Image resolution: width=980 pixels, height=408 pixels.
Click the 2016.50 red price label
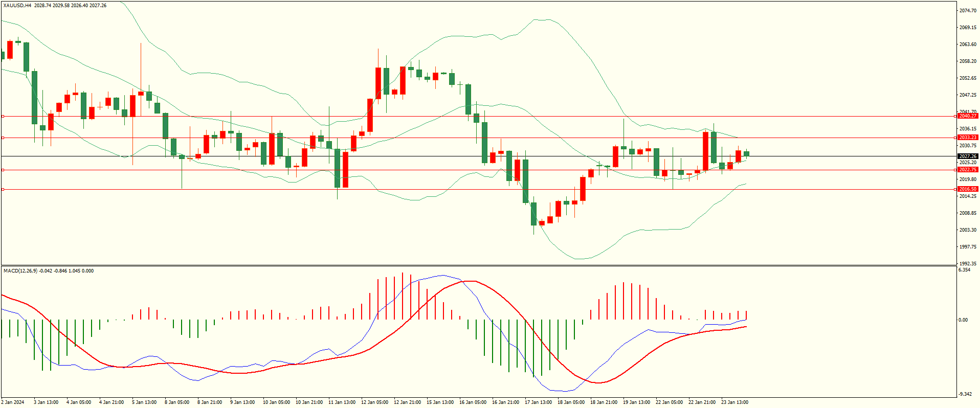click(x=967, y=189)
